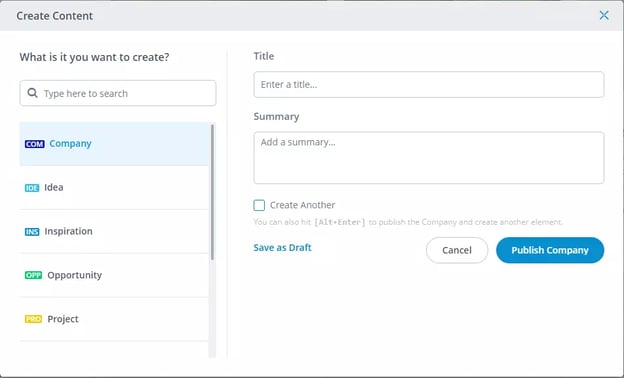Focus the 'Type here to search' field
Screen dimensions: 624x378
(x=118, y=93)
